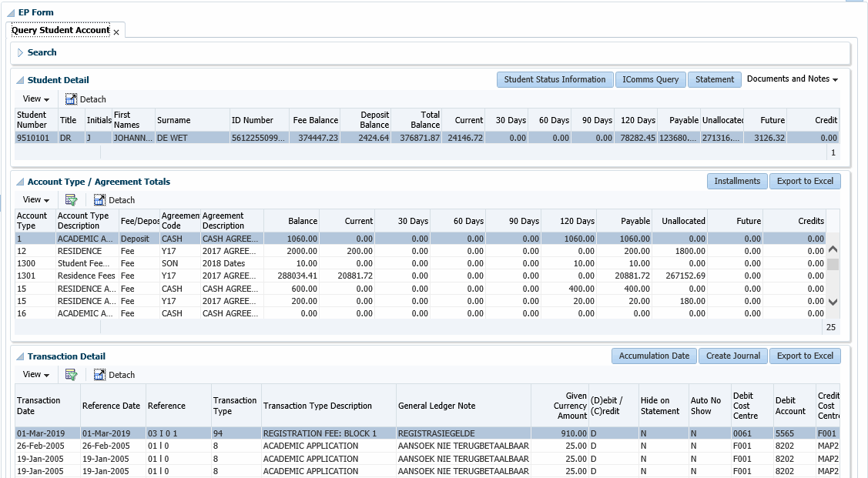Open the Installments button
The height and width of the screenshot is (478, 868).
(x=736, y=182)
